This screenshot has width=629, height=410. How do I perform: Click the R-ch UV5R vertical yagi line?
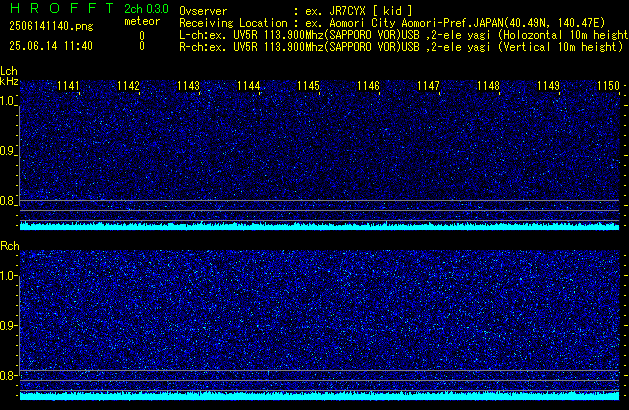click(x=401, y=47)
